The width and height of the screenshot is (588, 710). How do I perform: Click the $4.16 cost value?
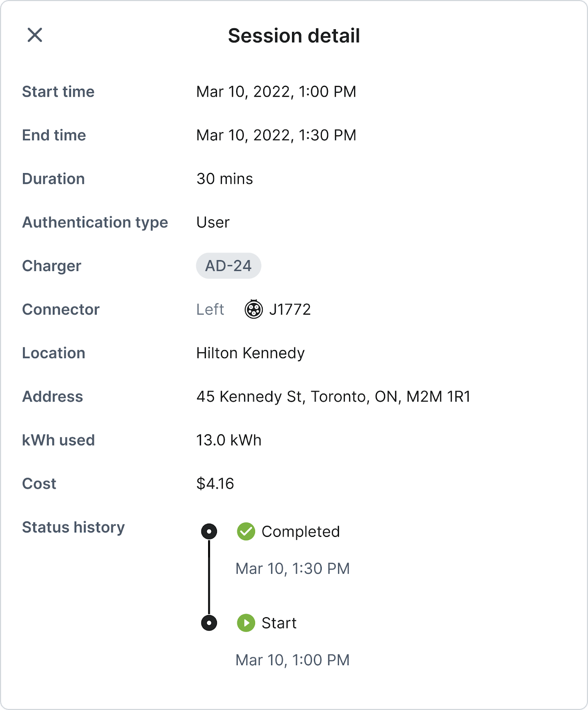click(x=215, y=484)
